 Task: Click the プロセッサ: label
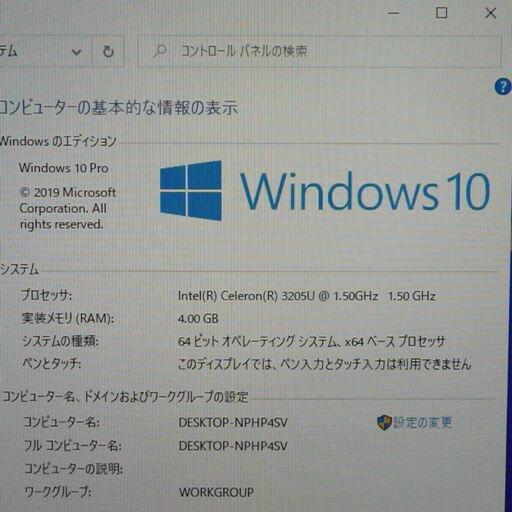point(46,295)
